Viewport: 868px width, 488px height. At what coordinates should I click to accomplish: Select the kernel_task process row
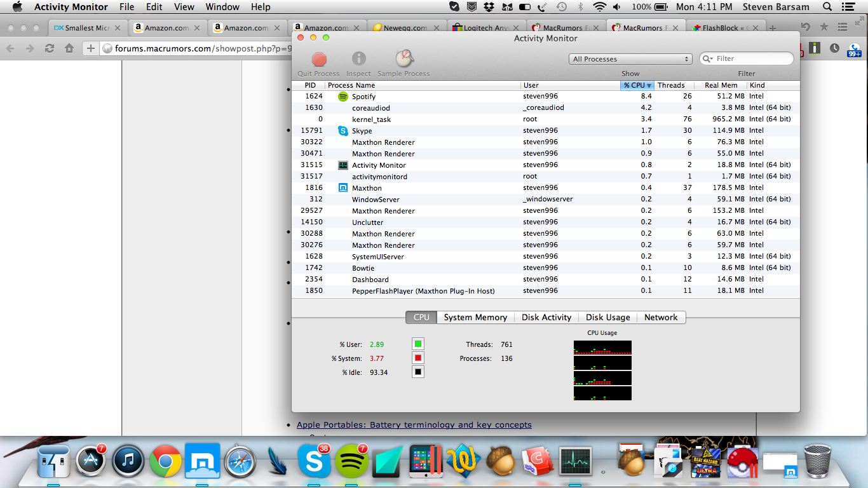(x=545, y=119)
